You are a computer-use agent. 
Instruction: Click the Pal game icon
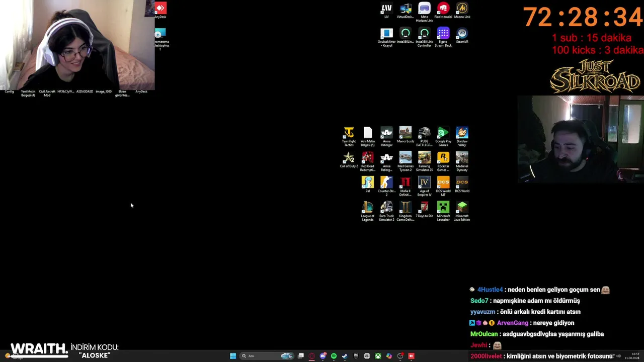click(x=368, y=185)
